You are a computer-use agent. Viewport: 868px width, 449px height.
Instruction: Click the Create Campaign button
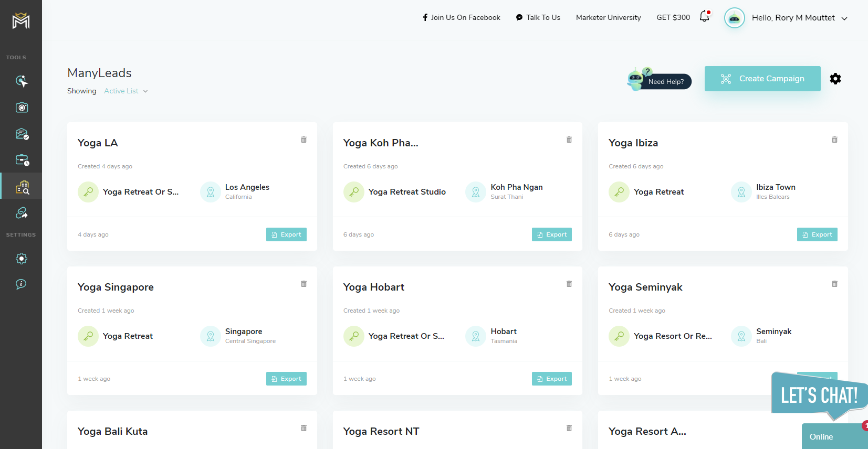tap(762, 79)
